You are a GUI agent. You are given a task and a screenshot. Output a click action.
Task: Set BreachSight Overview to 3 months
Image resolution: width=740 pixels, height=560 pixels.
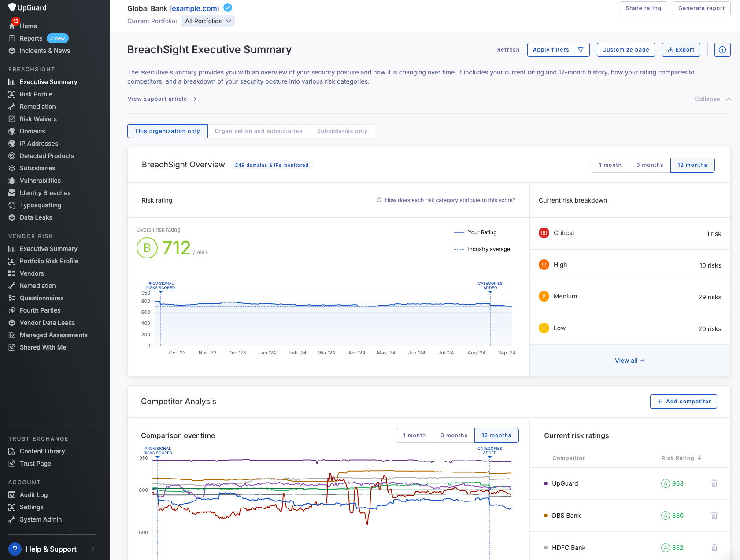(650, 165)
